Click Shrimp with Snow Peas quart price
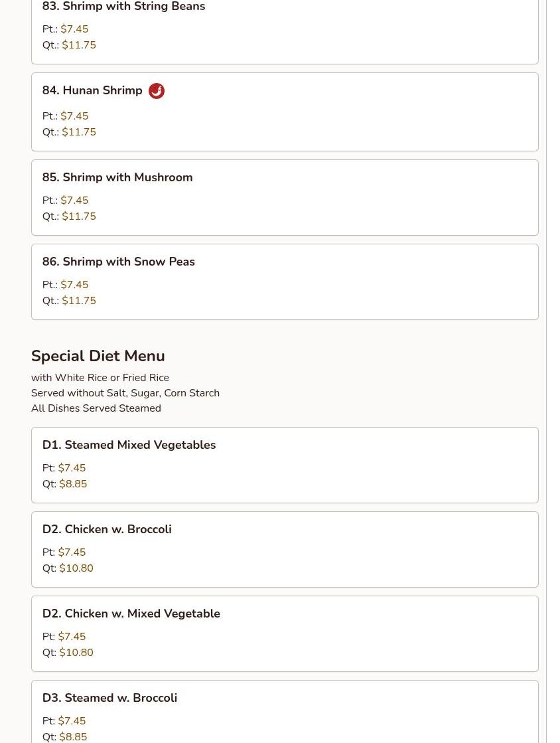 78,300
